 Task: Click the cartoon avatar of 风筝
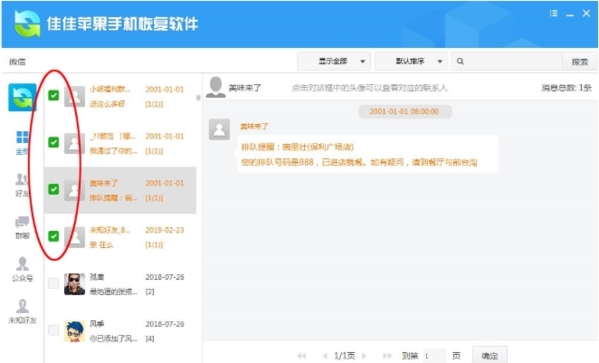pos(74,331)
